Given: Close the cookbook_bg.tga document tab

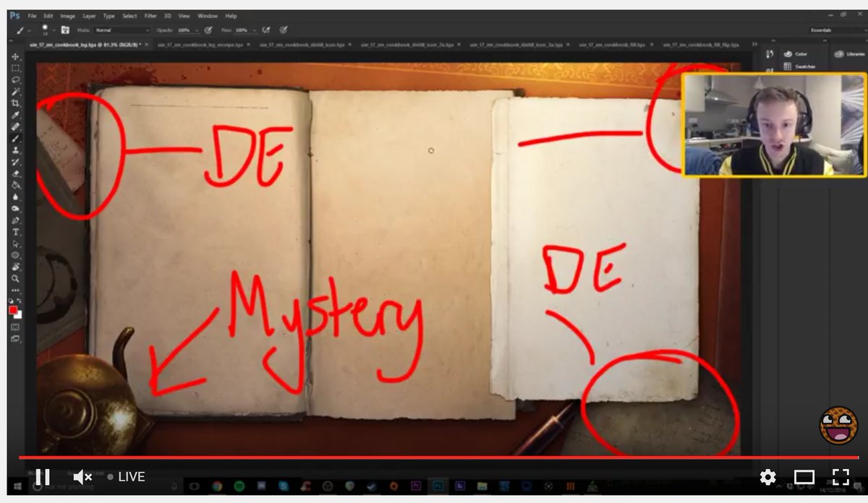Looking at the screenshot, I should pyautogui.click(x=147, y=45).
